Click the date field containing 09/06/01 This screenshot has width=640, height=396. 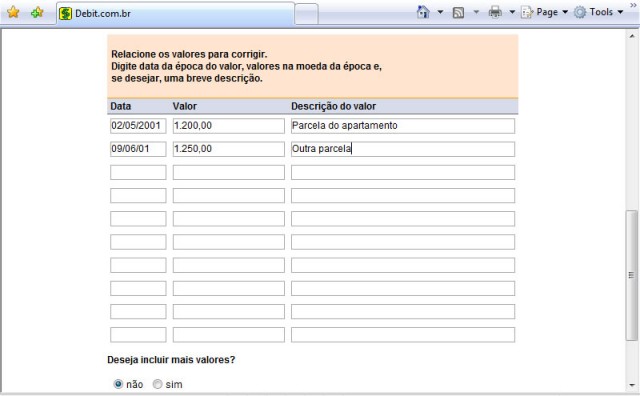click(x=138, y=149)
